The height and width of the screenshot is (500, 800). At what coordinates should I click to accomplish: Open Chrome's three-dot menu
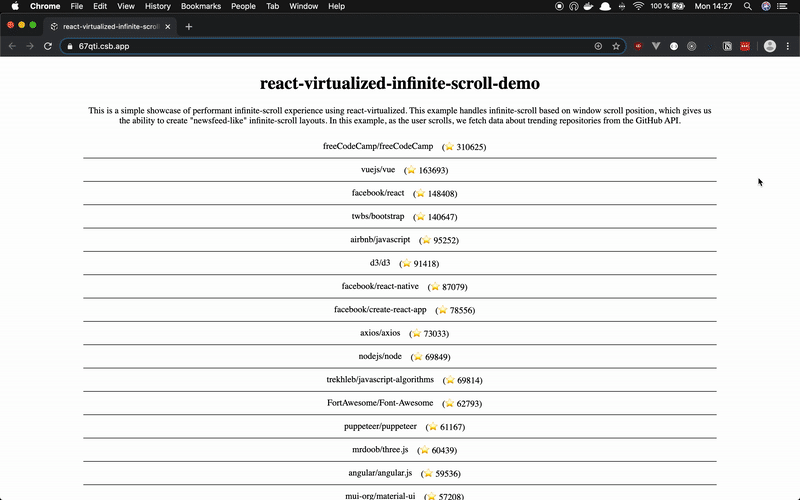tap(788, 46)
